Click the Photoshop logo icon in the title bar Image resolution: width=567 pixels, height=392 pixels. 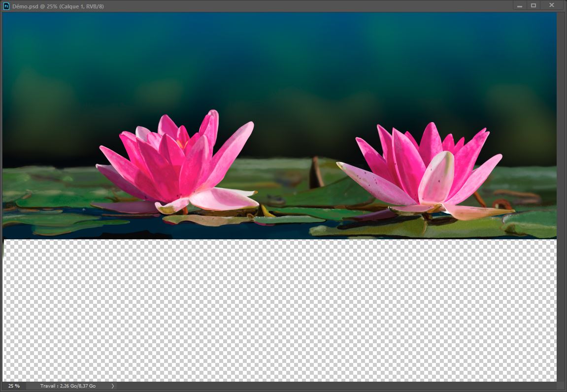click(7, 5)
